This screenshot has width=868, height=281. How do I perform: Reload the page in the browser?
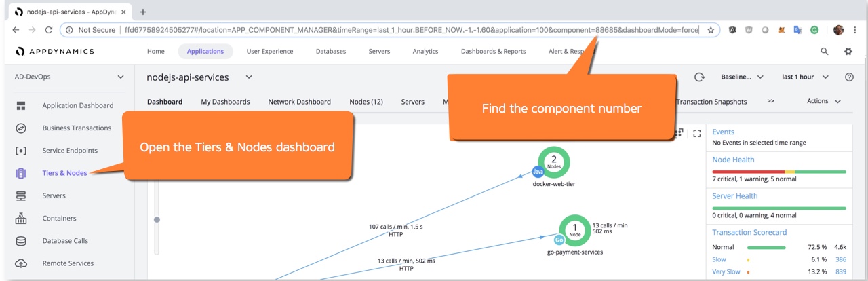(x=49, y=30)
